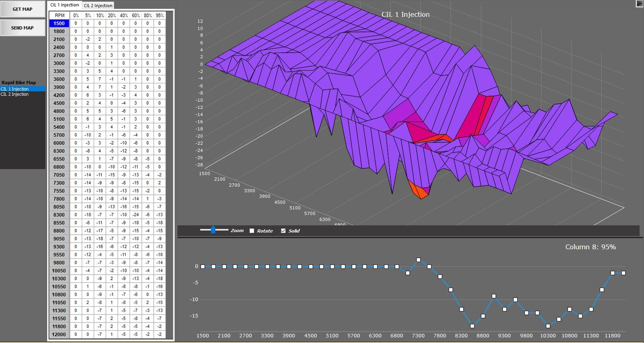Select the -17 cell in the 8800 row

[x=100, y=231]
